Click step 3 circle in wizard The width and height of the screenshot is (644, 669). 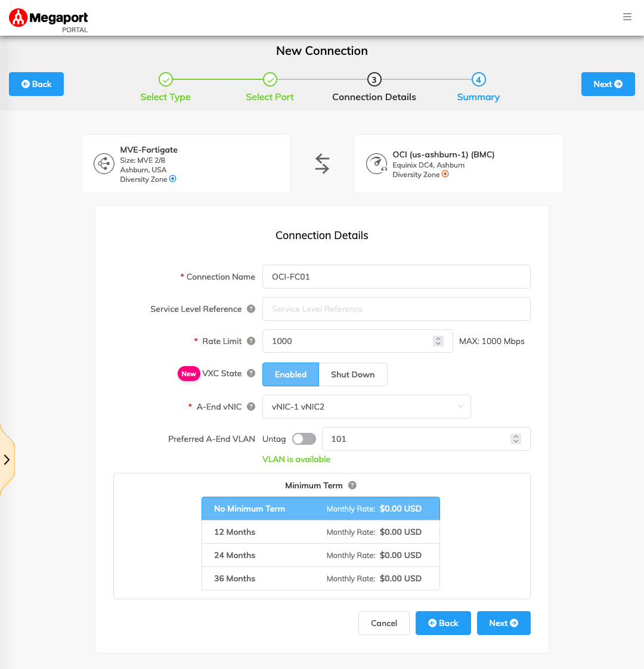coord(374,79)
